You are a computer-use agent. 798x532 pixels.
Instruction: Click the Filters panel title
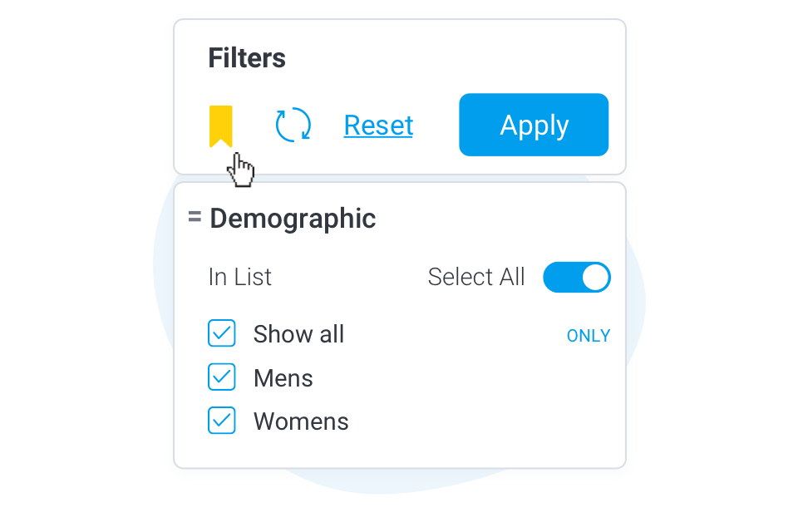[x=247, y=58]
